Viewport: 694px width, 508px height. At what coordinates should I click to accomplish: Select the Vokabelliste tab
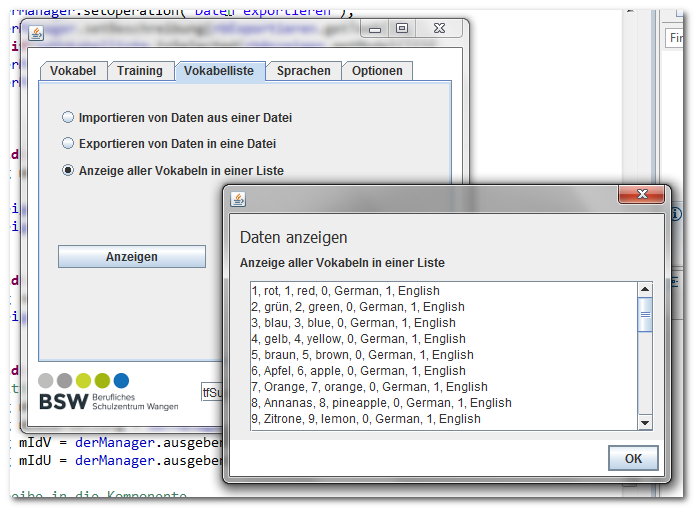click(219, 71)
